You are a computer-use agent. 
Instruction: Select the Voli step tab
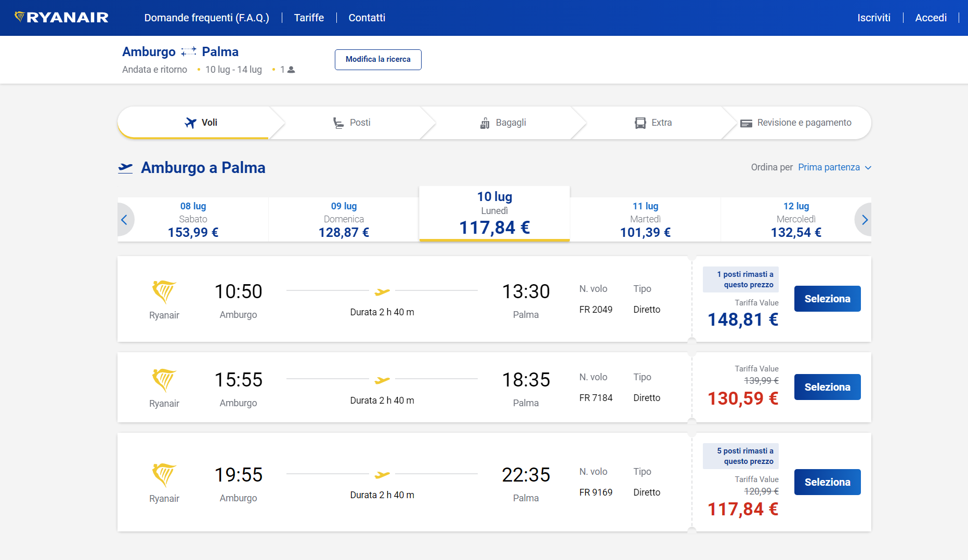[x=201, y=123]
